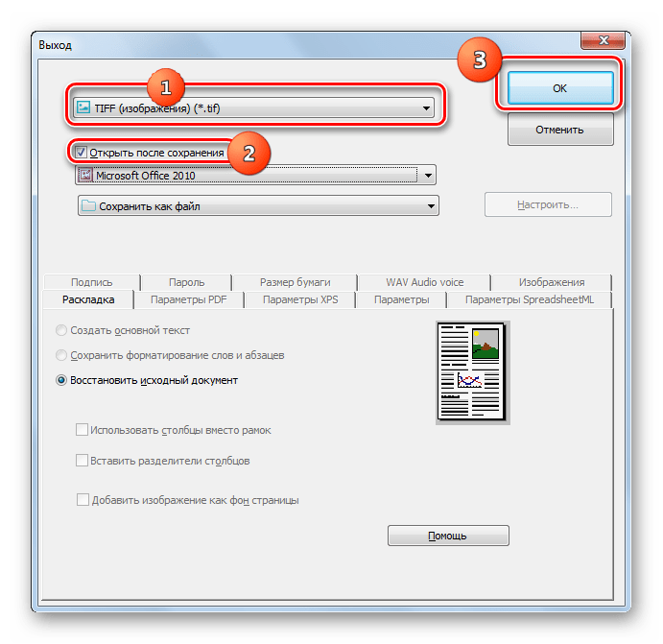Toggle Открыть после сохранения checkbox

coord(82,153)
